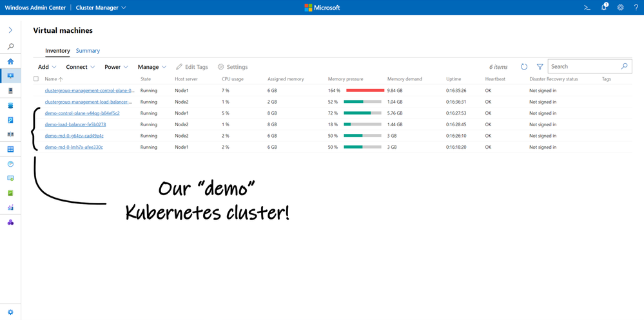
Task: Open the header settings gear icon
Action: pyautogui.click(x=621, y=7)
